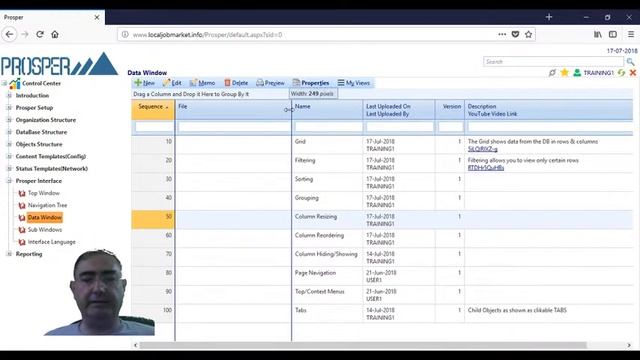Click the Preview toolbar button
Viewport: 640px width, 360px height.
click(x=270, y=83)
